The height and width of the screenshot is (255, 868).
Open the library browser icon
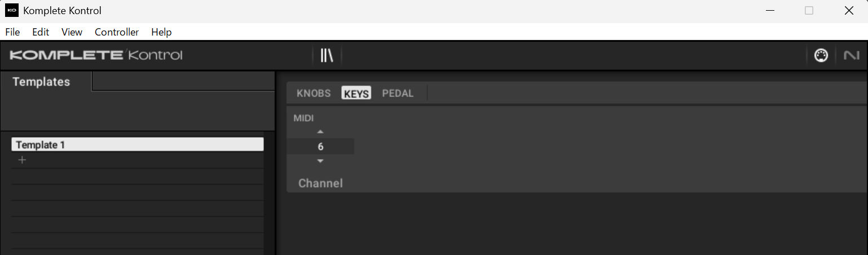[x=327, y=55]
